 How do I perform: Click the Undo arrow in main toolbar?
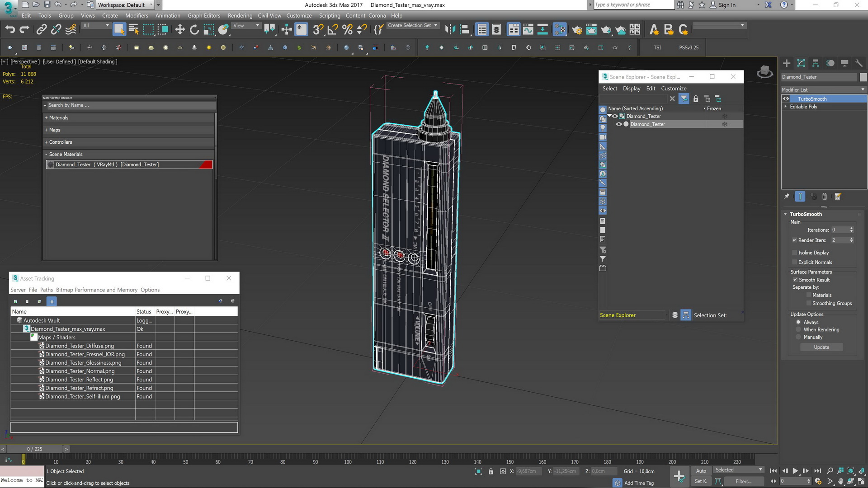pos(10,30)
